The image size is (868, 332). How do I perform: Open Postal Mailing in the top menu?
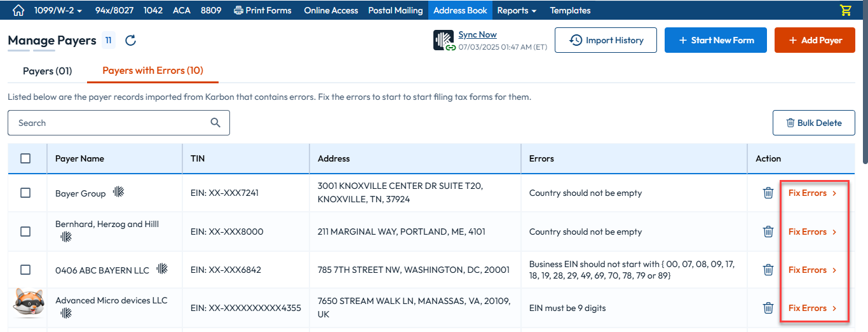(x=395, y=10)
